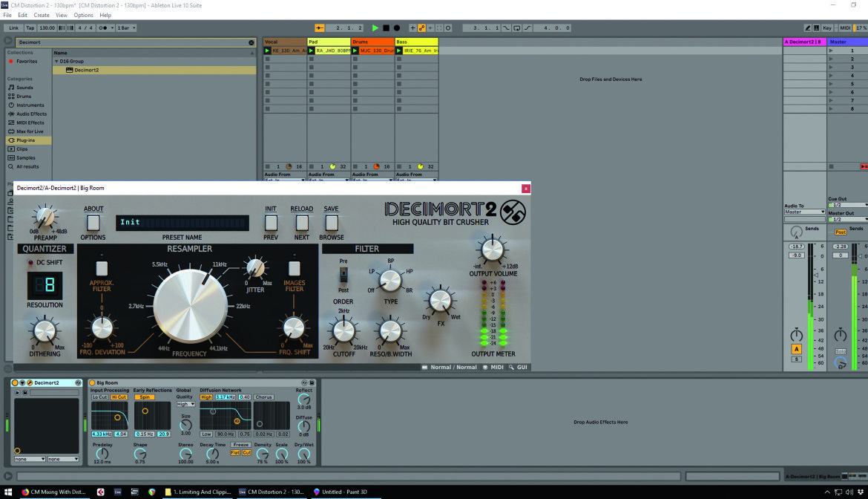Toggle the Images Filter switch

pyautogui.click(x=294, y=268)
